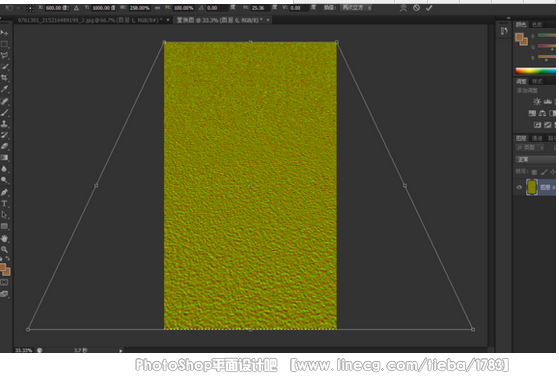Select the Zoom tool in toolbar
Viewport: 559px width, 382px height.
coord(4,249)
